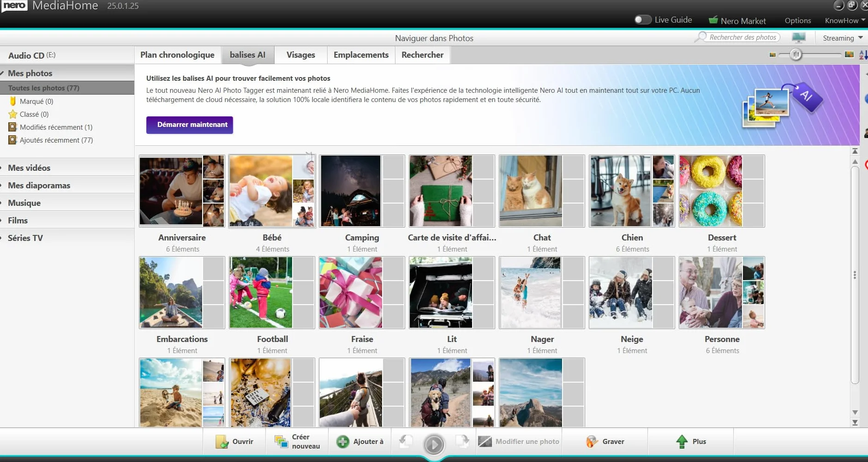
Task: Open Ajoutés récemment (77)
Action: [56, 140]
